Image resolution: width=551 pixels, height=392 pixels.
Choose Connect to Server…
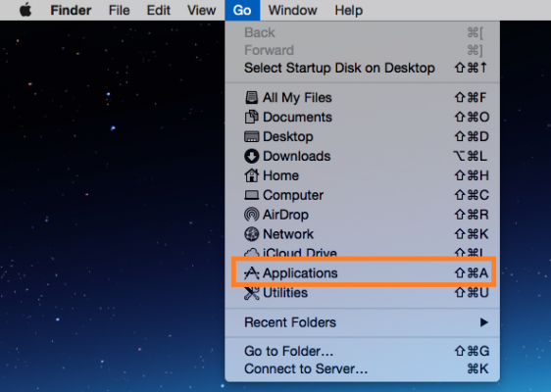click(x=363, y=368)
